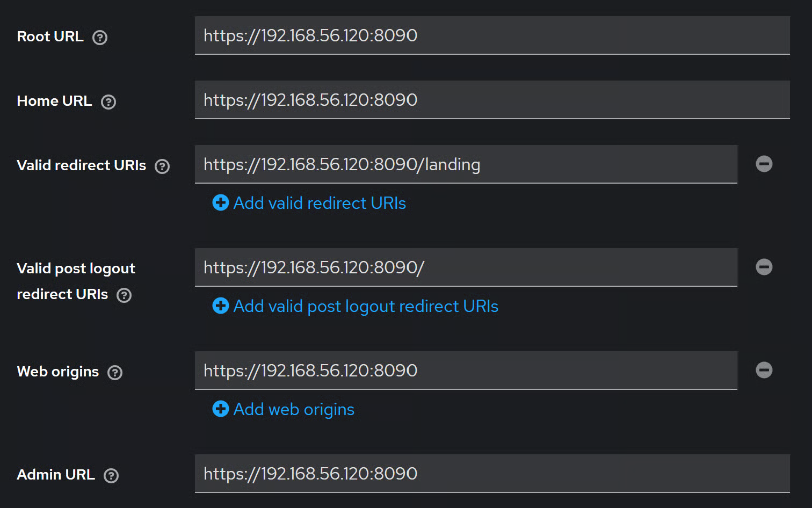812x508 pixels.
Task: Click the Root URL help icon
Action: (100, 38)
